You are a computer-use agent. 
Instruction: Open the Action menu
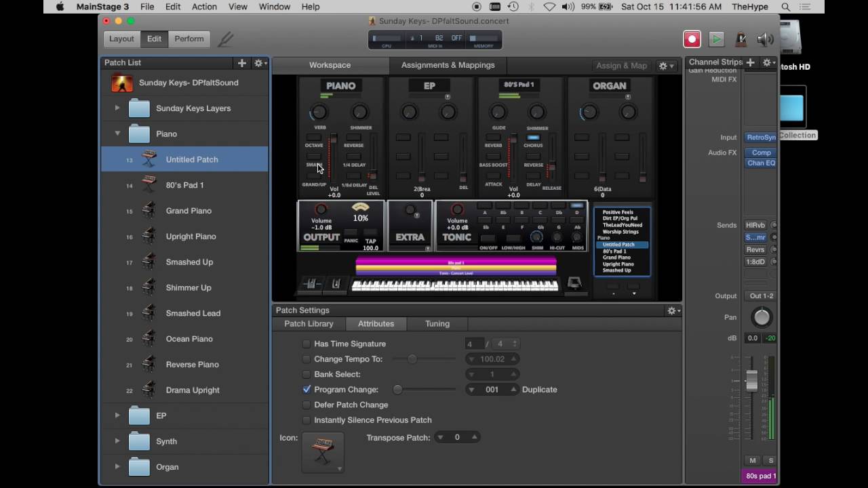(x=204, y=7)
